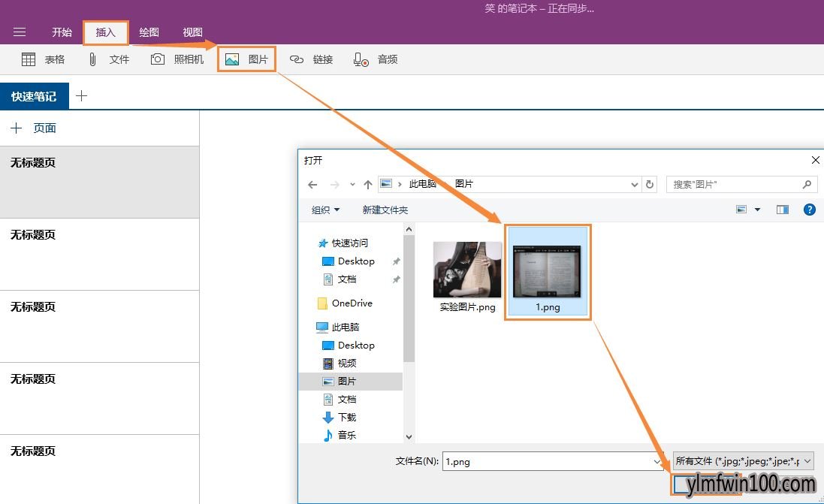Insert a table with 表格
This screenshot has width=824, height=504.
tap(43, 59)
